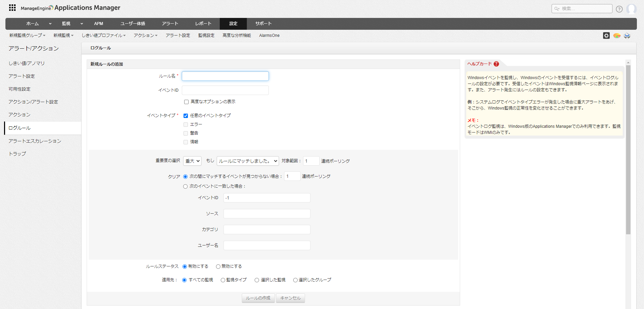This screenshot has width=644, height=309.
Task: Click the vertical scrollbar in help panel
Action: pyautogui.click(x=628, y=149)
